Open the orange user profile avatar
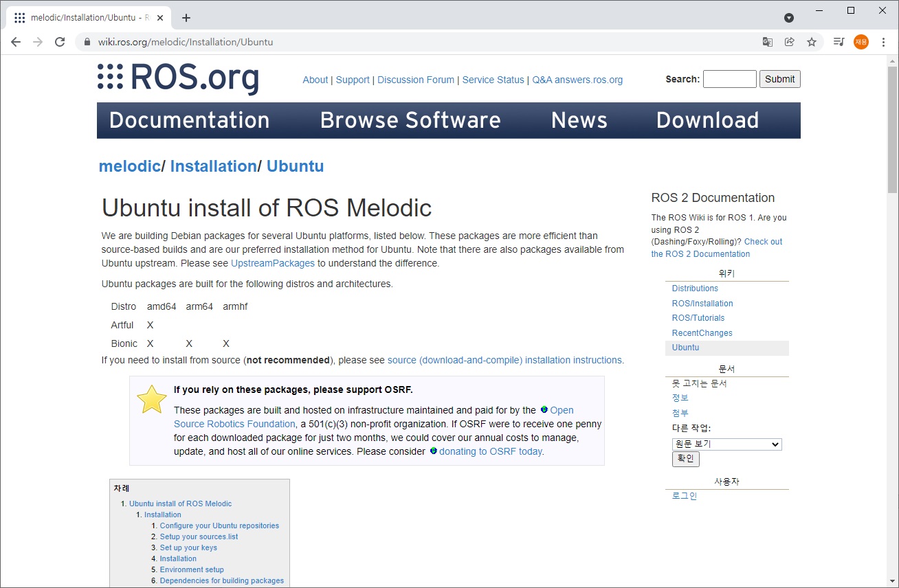Viewport: 899px width, 588px height. (861, 42)
